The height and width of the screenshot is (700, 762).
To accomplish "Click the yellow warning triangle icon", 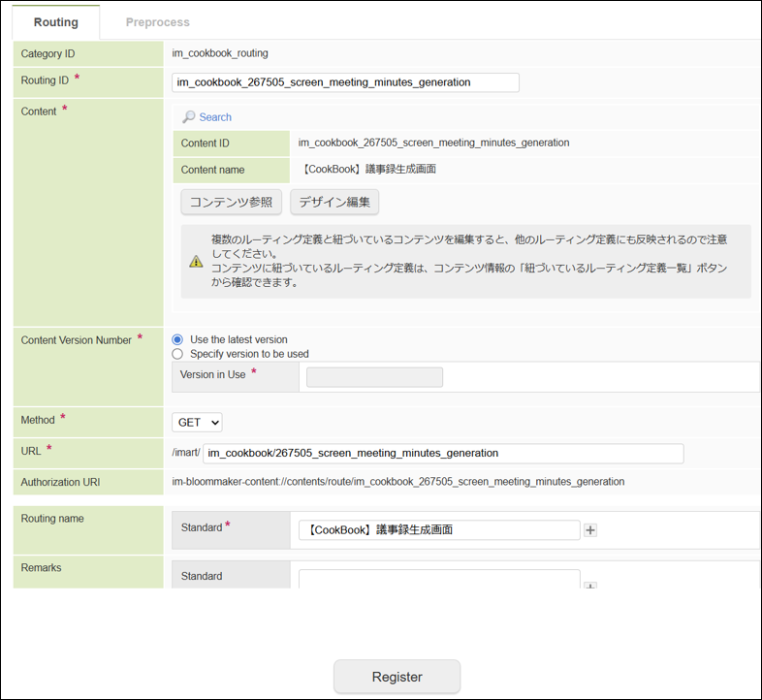I will 196,262.
